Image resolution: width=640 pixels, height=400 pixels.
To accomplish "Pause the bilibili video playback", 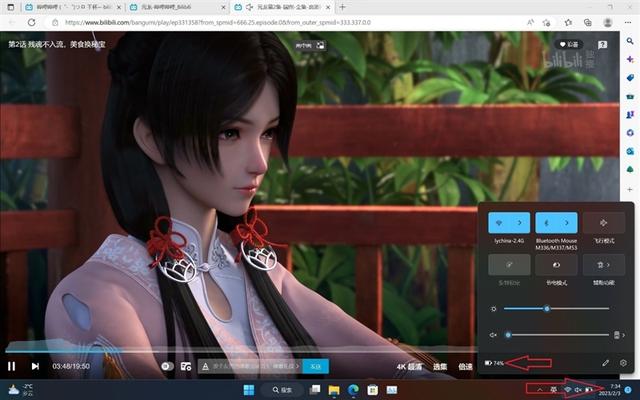I will pyautogui.click(x=11, y=366).
